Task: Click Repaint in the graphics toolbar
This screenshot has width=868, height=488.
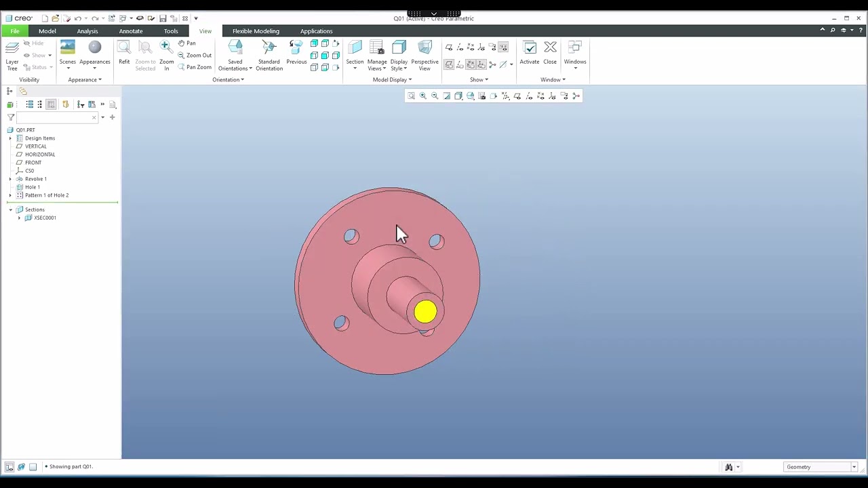Action: [447, 96]
